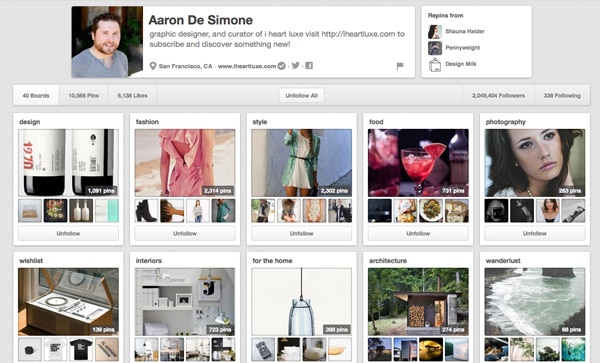This screenshot has height=363, width=600.
Task: Open the 10,566 Pins tab
Action: point(84,96)
